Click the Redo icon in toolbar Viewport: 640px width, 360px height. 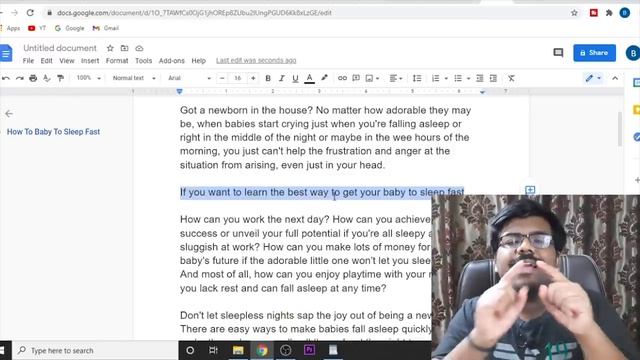pyautogui.click(x=20, y=78)
